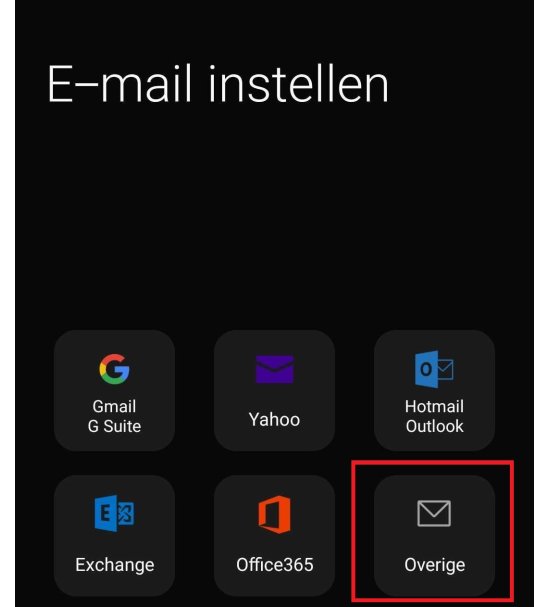This screenshot has width=550, height=607.
Task: Select the grey envelope Overige icon
Action: pos(434,513)
